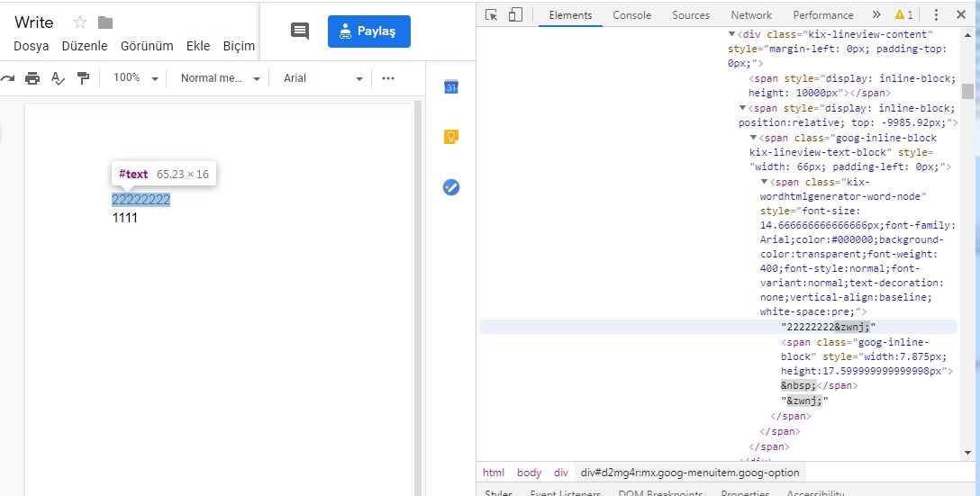This screenshot has height=496, width=980.
Task: Switch to the Performance tab
Action: 823,15
